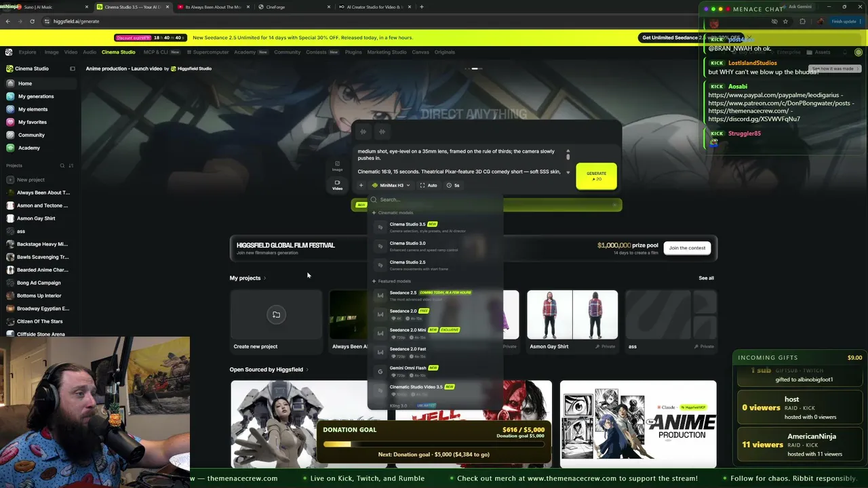Switch to Video generation mode
Viewport: 868px width, 488px height.
tap(337, 185)
